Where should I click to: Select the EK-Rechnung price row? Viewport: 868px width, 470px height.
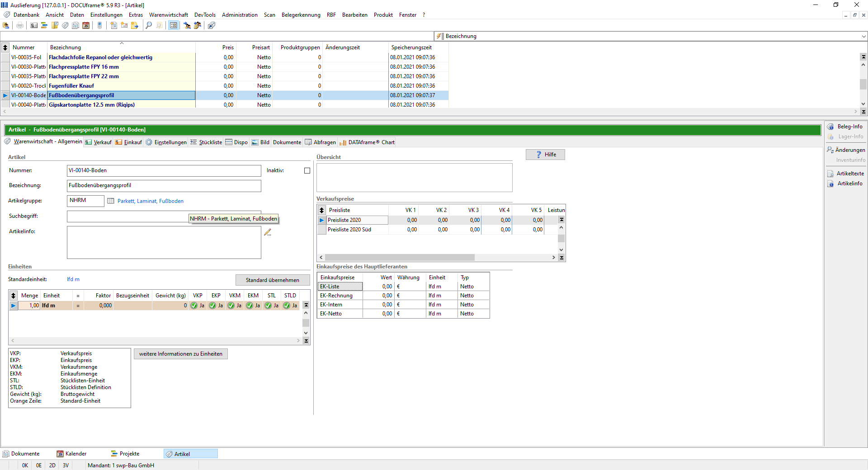point(403,296)
